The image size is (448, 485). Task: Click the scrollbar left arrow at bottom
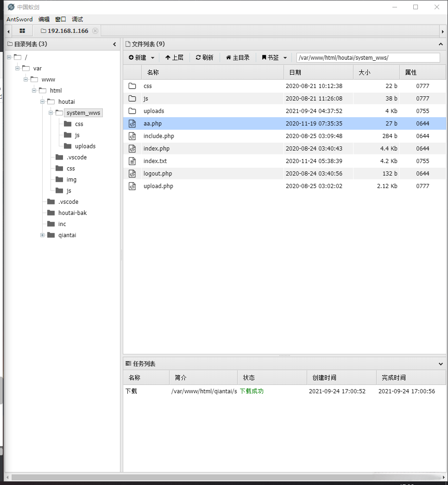[x=8, y=477]
